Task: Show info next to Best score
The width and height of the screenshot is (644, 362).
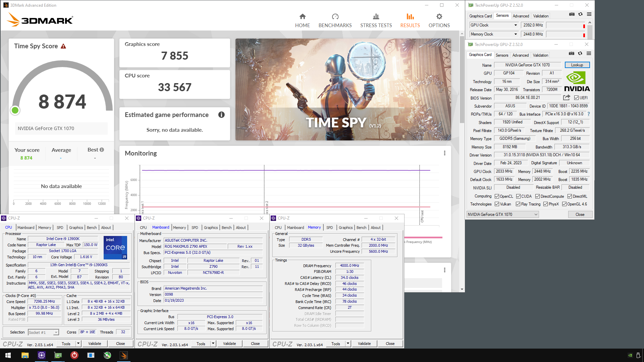Action: click(102, 150)
